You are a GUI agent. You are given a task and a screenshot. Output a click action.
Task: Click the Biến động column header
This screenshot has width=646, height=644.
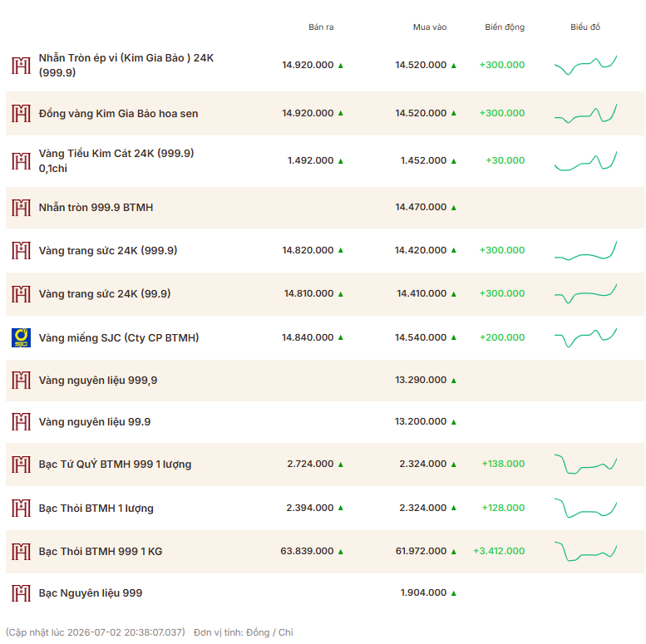(505, 27)
